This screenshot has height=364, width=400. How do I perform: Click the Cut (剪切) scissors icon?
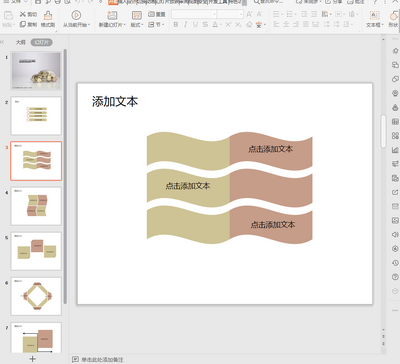tap(23, 14)
